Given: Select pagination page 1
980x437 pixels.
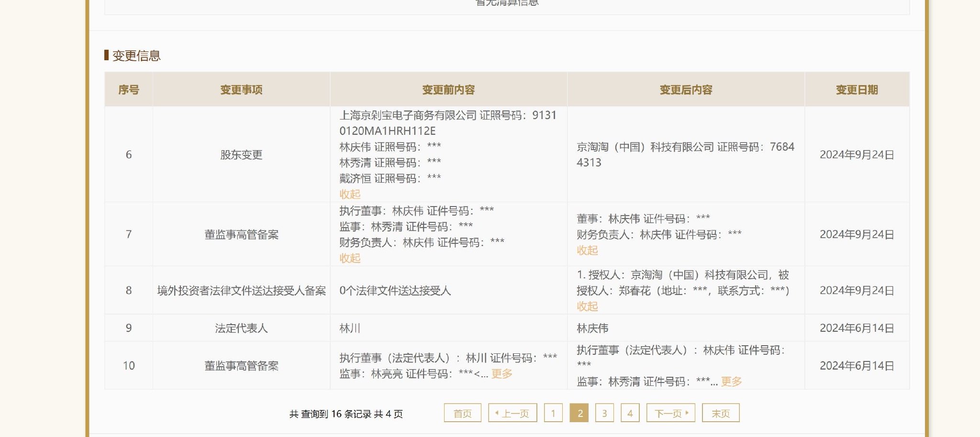Looking at the screenshot, I should 554,413.
